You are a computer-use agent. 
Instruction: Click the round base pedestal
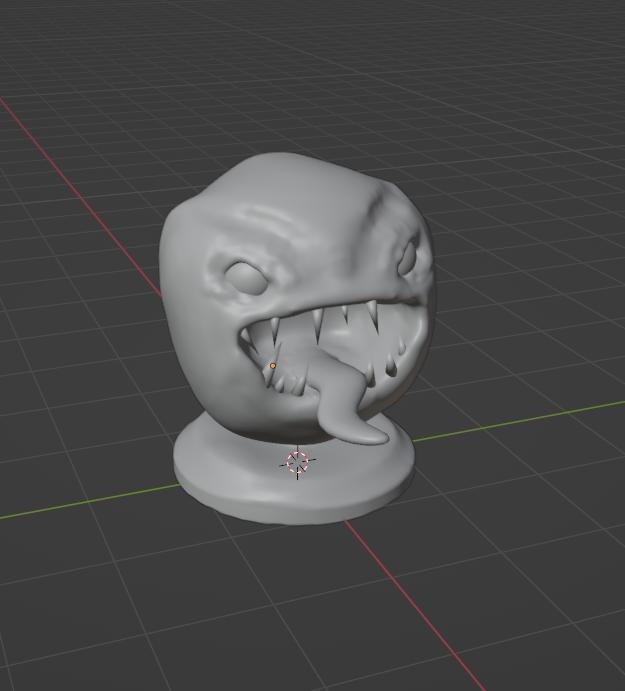(294, 478)
